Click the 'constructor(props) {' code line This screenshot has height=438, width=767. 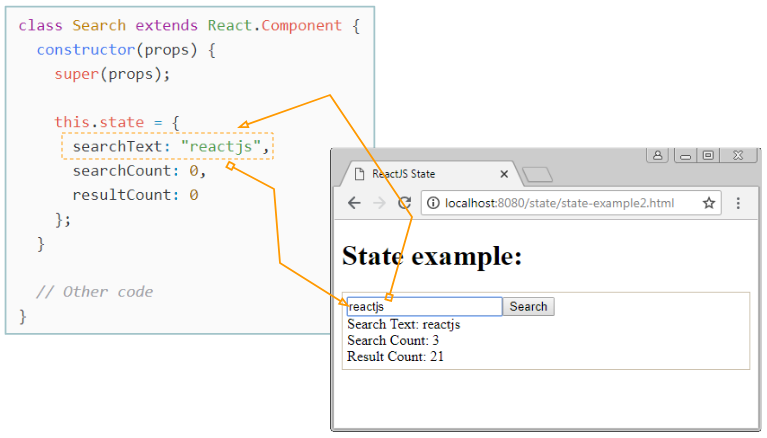click(x=126, y=50)
